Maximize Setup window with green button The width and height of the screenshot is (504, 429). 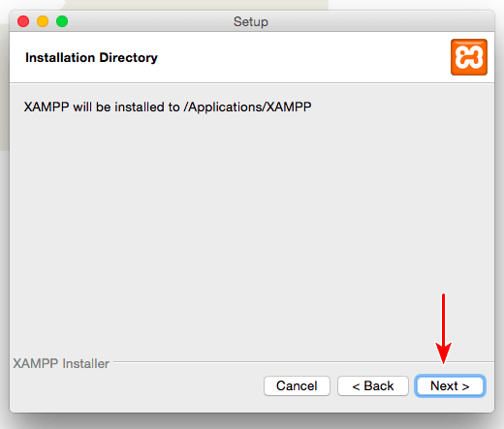(62, 21)
